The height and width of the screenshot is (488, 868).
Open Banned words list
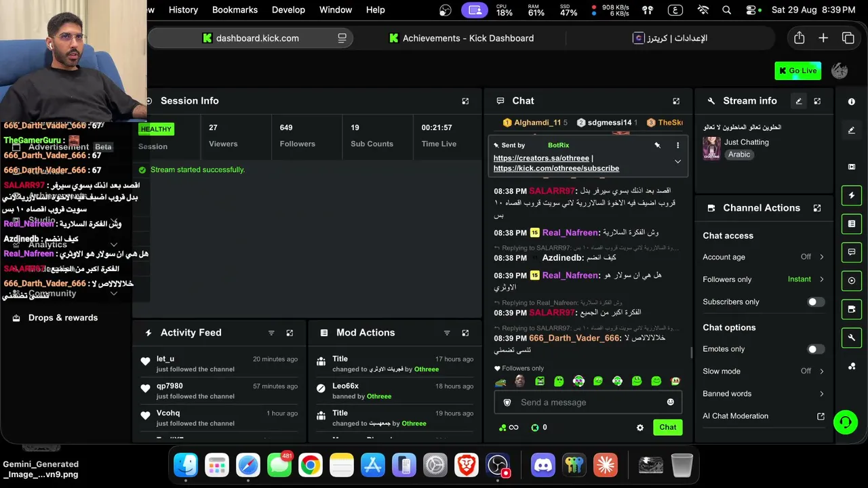pyautogui.click(x=764, y=394)
